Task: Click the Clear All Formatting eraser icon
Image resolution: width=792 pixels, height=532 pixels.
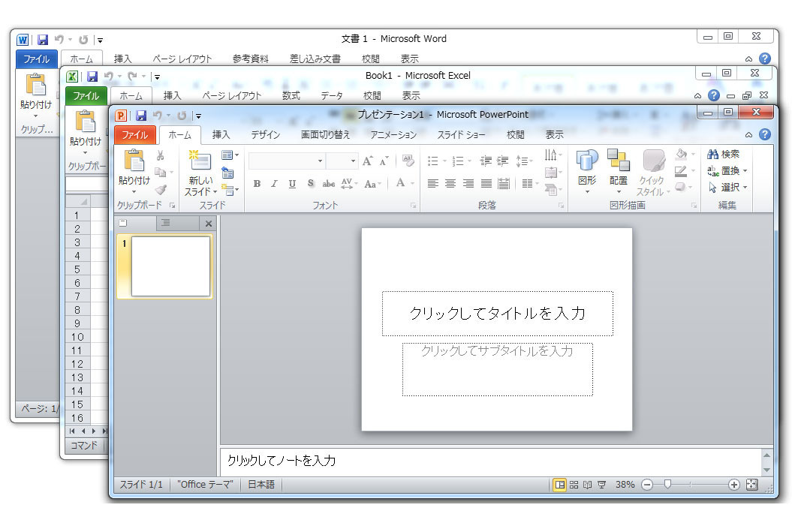Action: 408,161
